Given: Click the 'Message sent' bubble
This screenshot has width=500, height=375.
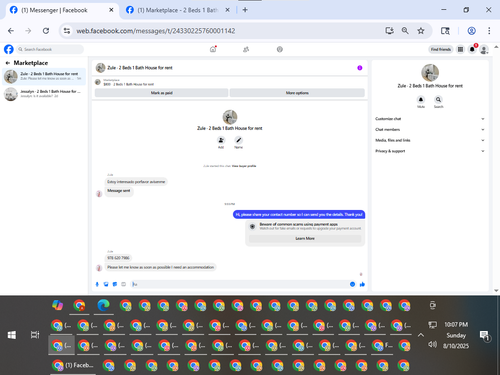Looking at the screenshot, I should [x=119, y=191].
